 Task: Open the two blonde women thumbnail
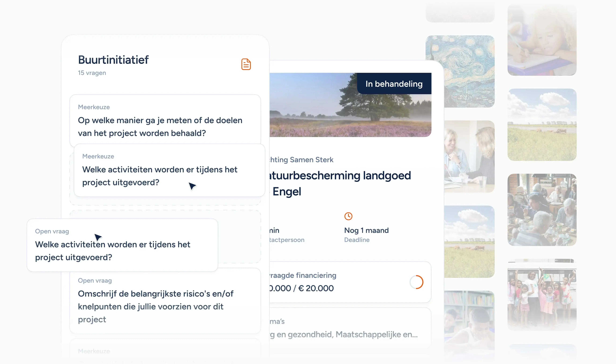coord(469,156)
